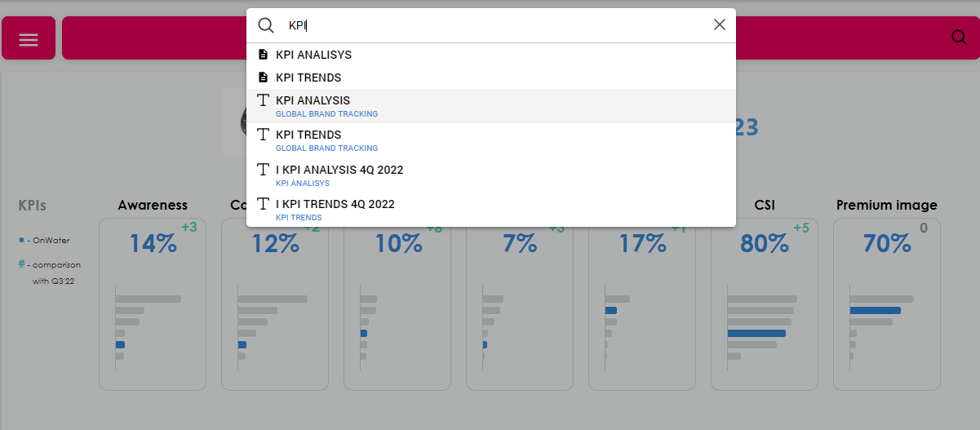Screen dimensions: 980x430
Task: Select the KPI ANALISYS document result
Action: coord(313,55)
